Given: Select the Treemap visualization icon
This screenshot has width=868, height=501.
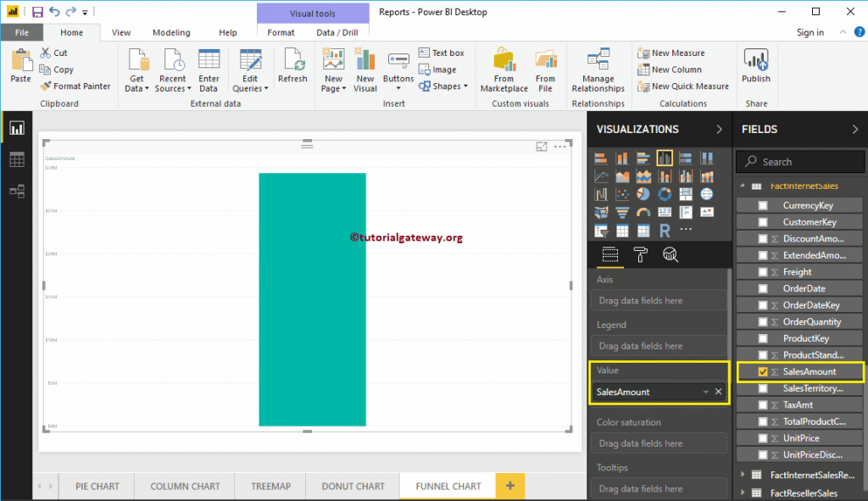Looking at the screenshot, I should coord(686,193).
